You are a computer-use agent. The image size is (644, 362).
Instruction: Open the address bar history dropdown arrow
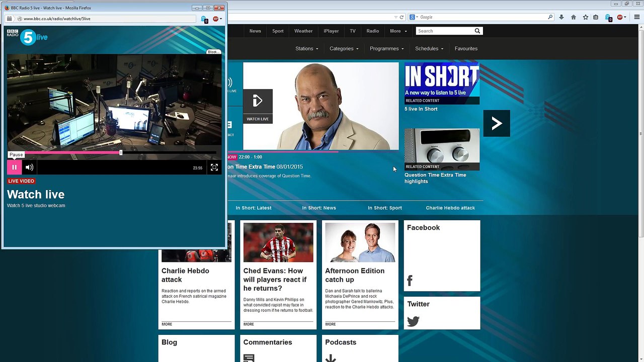[x=396, y=17]
